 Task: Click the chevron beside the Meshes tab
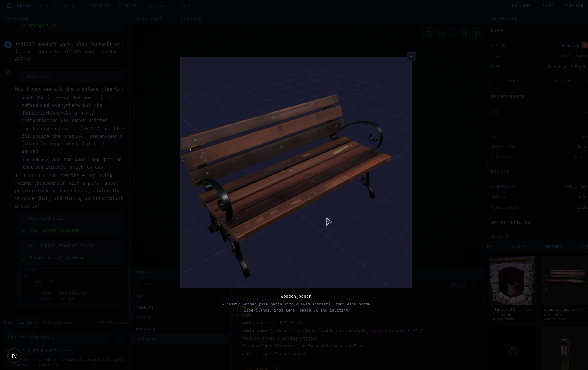tap(582, 247)
